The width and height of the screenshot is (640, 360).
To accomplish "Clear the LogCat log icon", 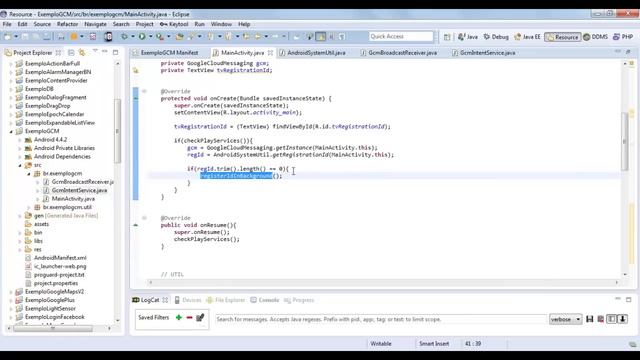I will (600, 319).
